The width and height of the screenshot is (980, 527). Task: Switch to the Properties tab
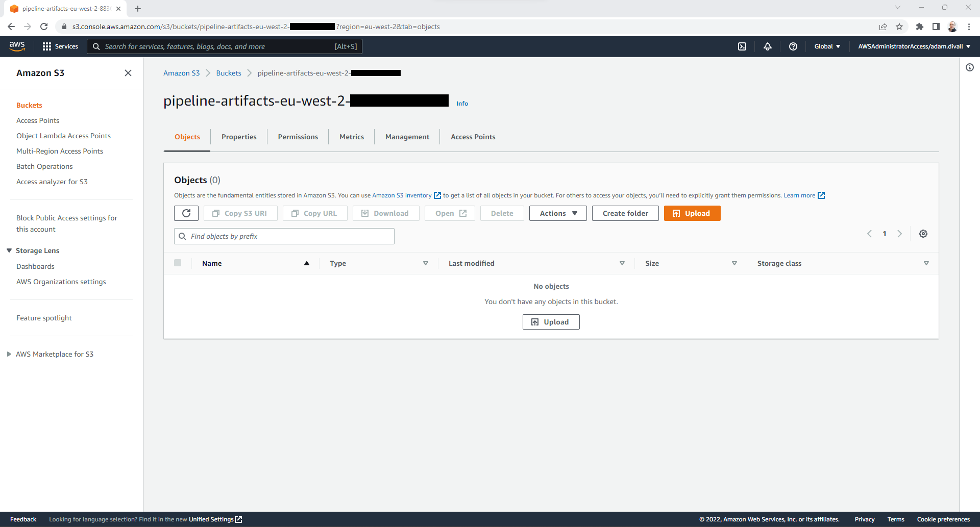239,137
